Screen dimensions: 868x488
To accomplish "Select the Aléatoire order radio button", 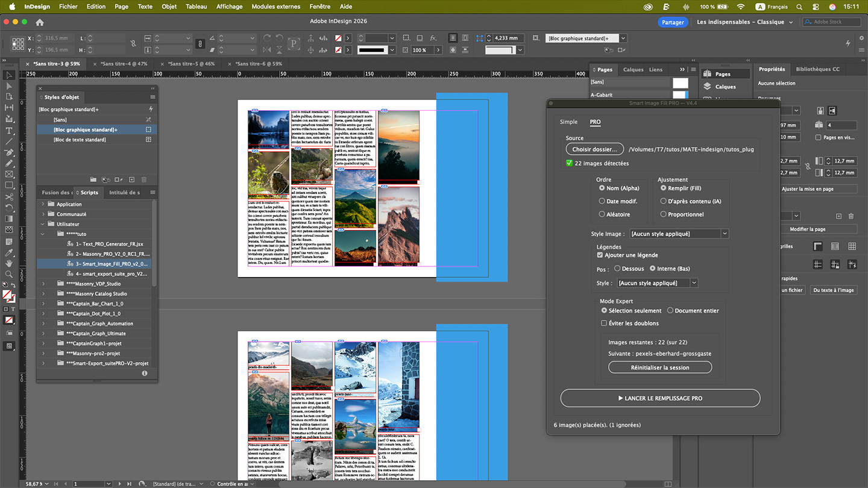I will [602, 214].
